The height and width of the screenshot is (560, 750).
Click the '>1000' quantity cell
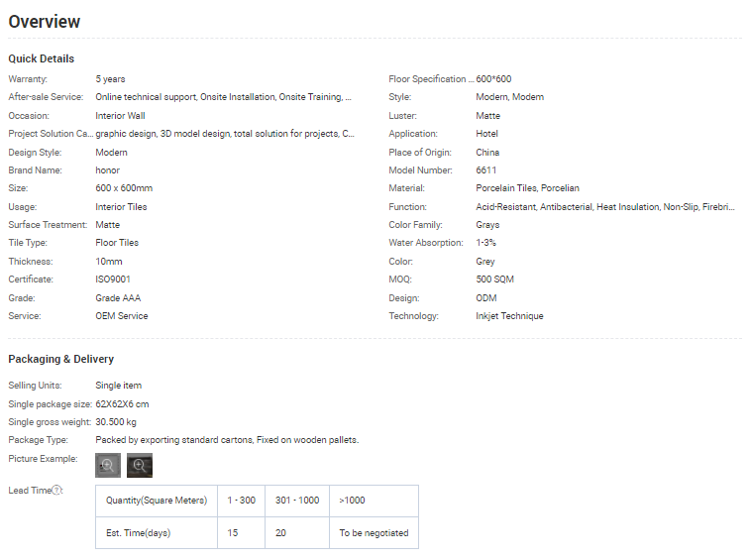tap(352, 501)
